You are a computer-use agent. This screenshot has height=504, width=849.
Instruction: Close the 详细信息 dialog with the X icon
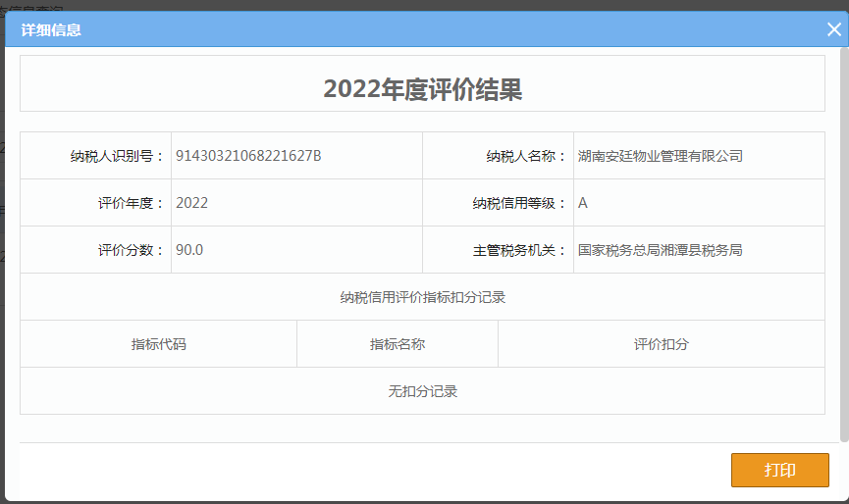[833, 29]
